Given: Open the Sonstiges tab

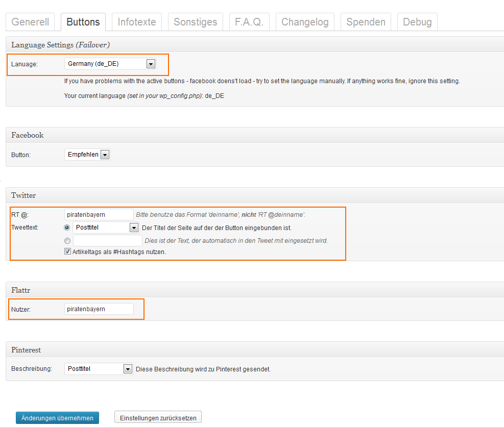Looking at the screenshot, I should [195, 22].
